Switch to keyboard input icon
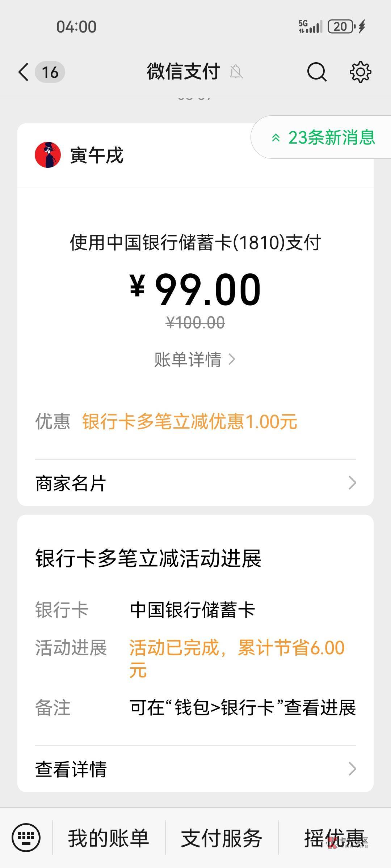Viewport: 391px width, 868px height. [26, 837]
